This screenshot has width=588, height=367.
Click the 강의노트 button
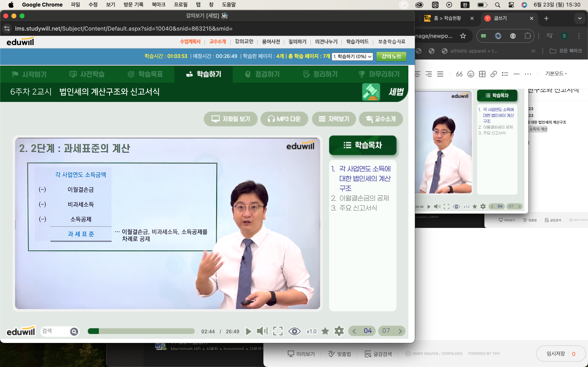[x=391, y=56]
